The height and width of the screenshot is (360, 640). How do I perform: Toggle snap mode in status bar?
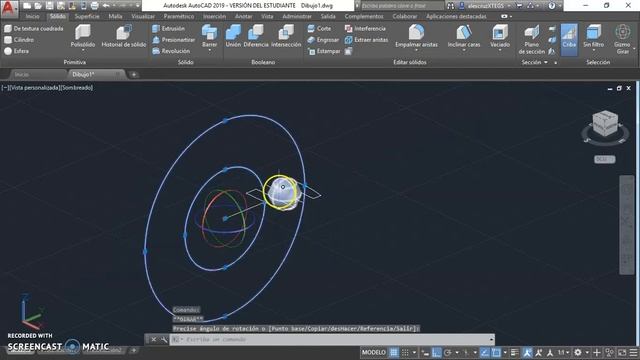click(405, 352)
